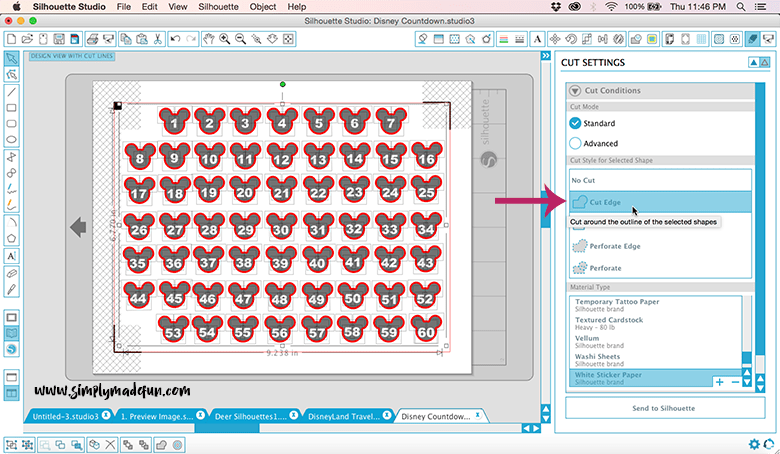
Task: Open the Help menu
Action: (x=296, y=7)
